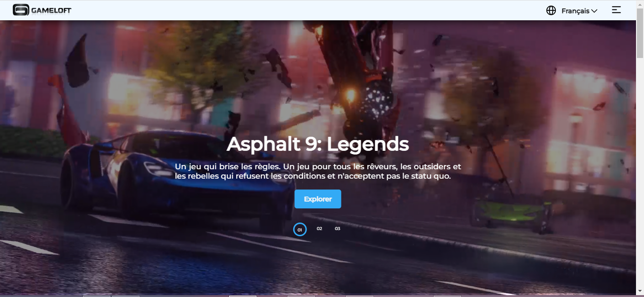Click the scrollbar down arrow

click(x=640, y=291)
